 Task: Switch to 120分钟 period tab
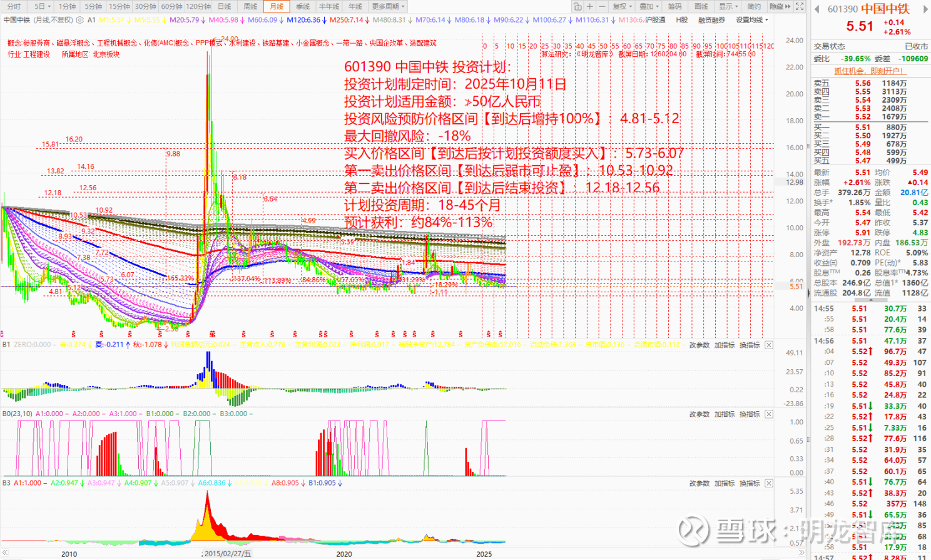pos(199,6)
